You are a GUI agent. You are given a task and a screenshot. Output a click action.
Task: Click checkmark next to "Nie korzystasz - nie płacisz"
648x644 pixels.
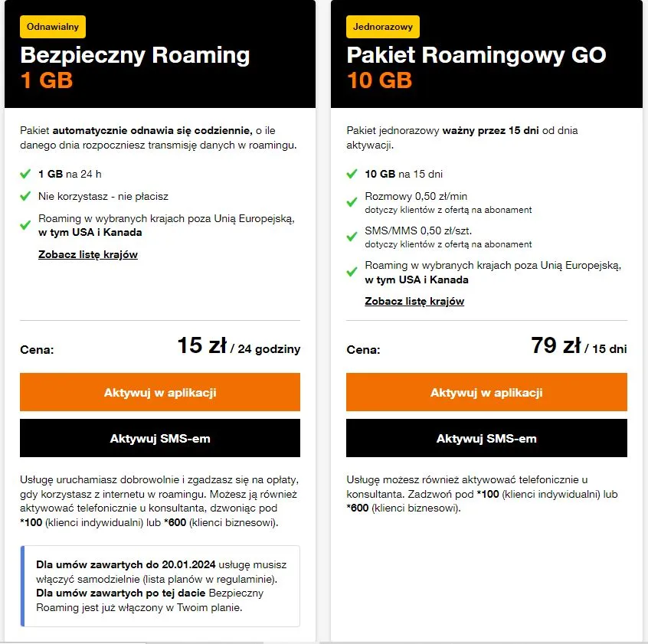tap(26, 196)
